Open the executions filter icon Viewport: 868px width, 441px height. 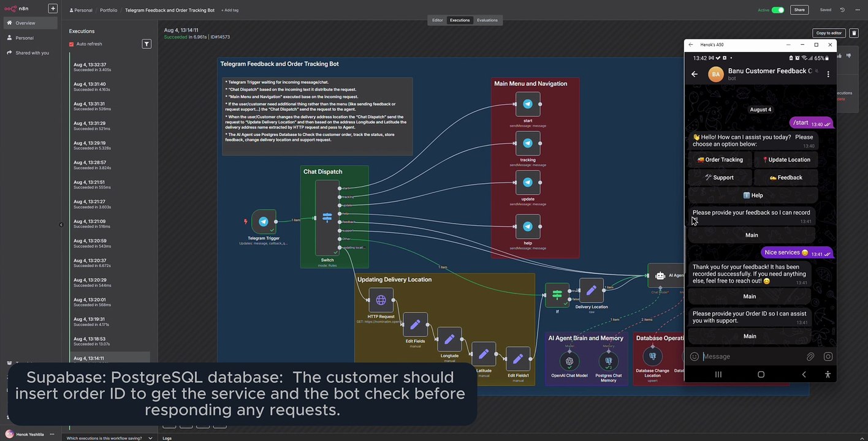pyautogui.click(x=147, y=44)
